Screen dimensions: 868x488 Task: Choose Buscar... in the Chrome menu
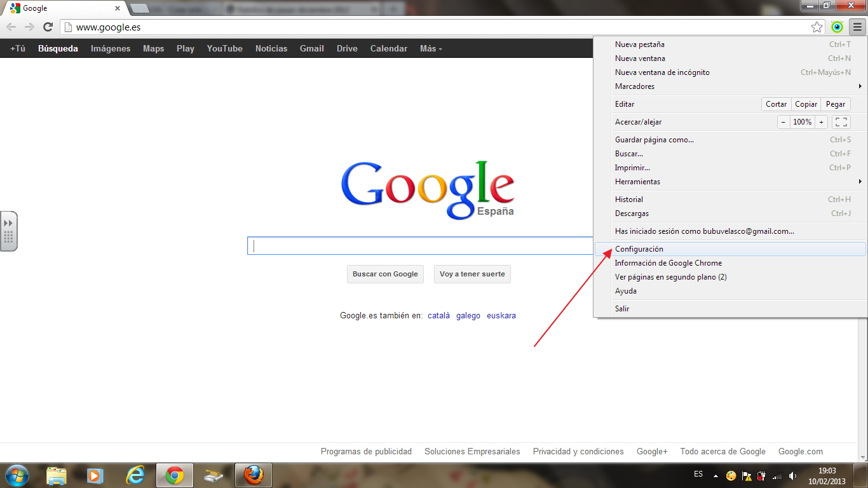point(730,154)
